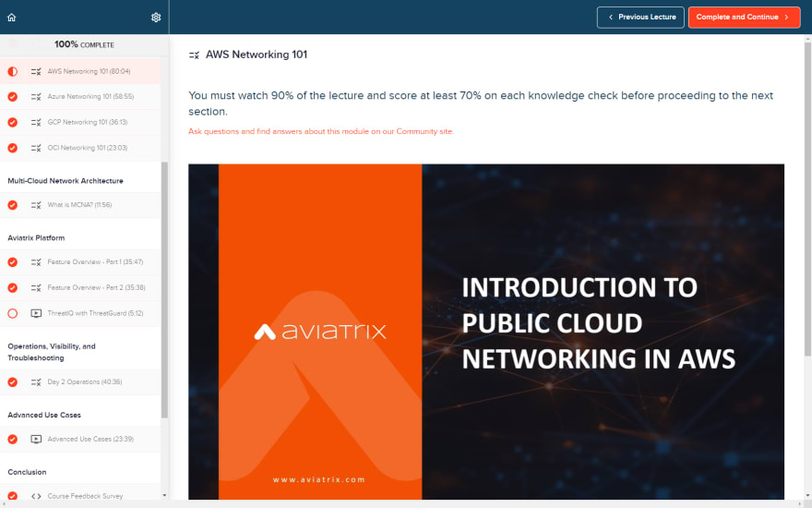This screenshot has width=812, height=508.
Task: Go to the home page icon
Action: pos(12,18)
